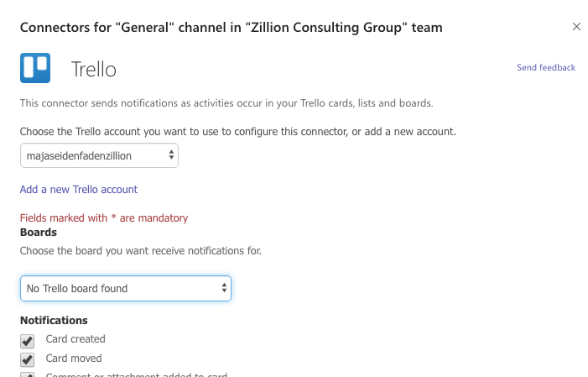Click the Trello heading text

(94, 70)
